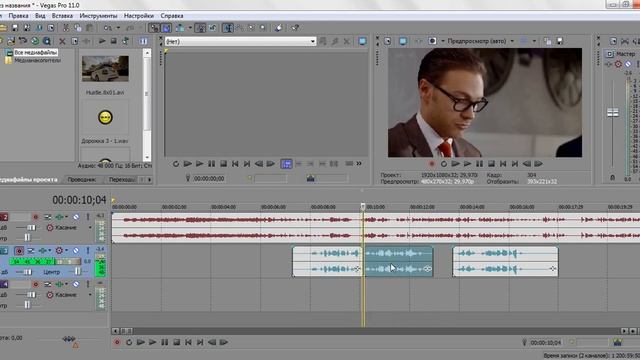
Task: Arm track 2 for record
Action: (x=36, y=217)
